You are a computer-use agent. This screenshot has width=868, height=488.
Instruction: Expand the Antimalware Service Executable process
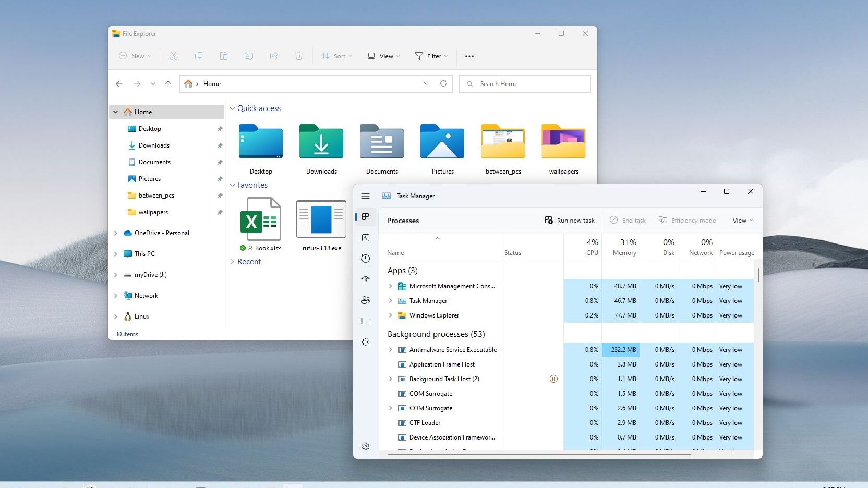click(x=390, y=350)
